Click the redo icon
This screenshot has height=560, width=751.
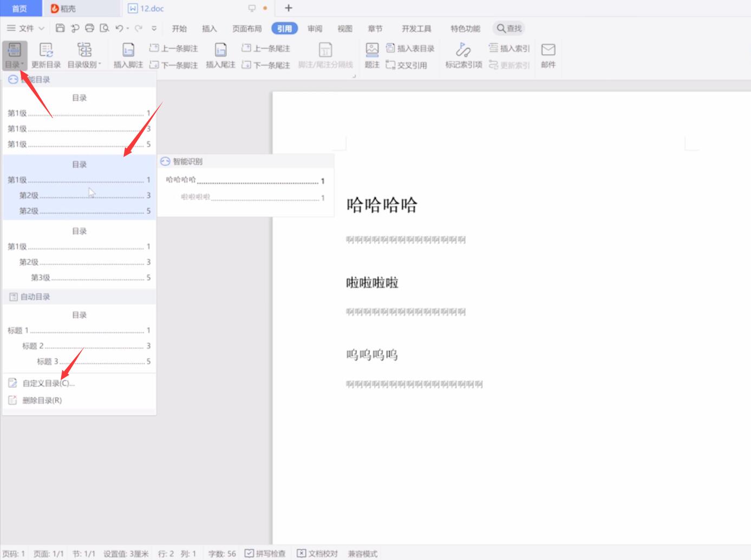pos(139,28)
